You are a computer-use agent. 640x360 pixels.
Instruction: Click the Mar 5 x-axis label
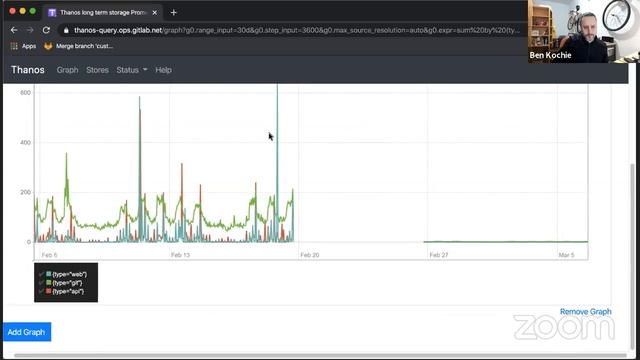567,255
